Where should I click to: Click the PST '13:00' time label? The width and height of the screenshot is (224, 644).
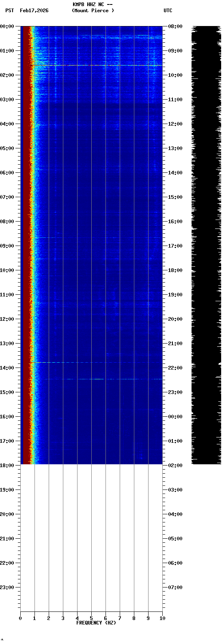point(7,344)
